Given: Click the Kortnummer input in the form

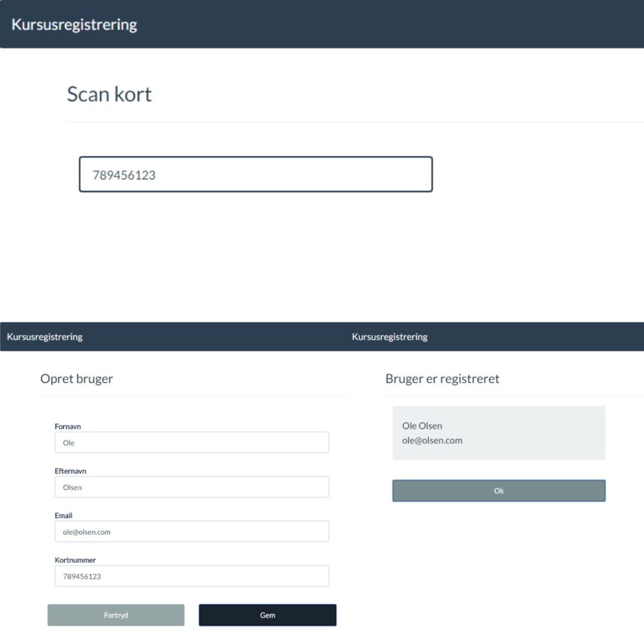Looking at the screenshot, I should (192, 576).
